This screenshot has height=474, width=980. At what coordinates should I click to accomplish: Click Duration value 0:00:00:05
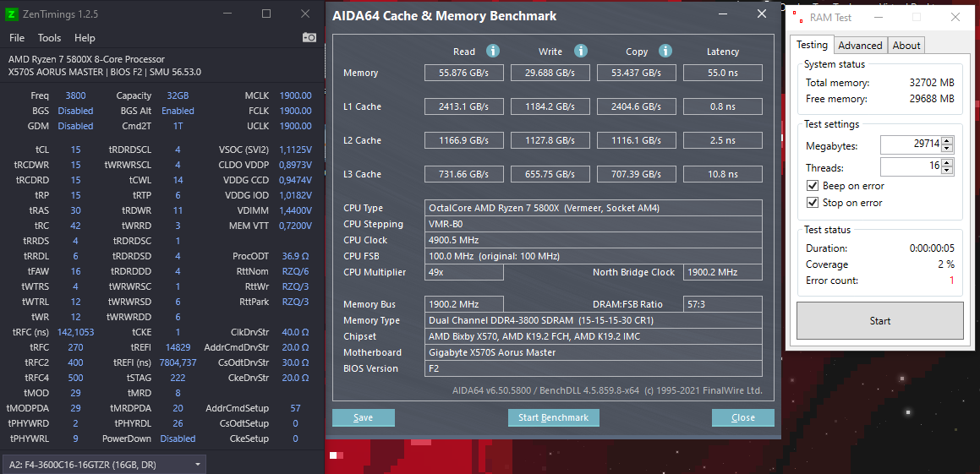(932, 248)
